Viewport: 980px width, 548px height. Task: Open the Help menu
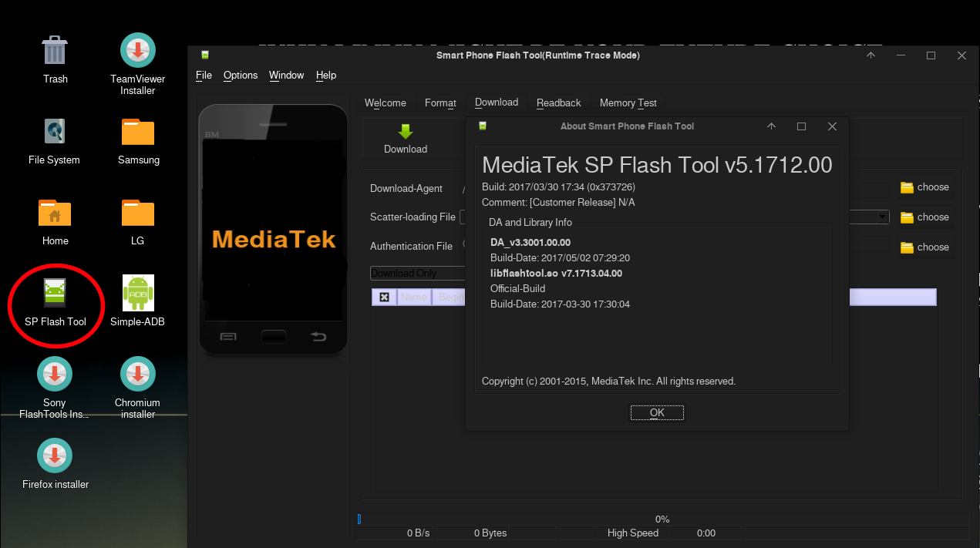click(326, 76)
